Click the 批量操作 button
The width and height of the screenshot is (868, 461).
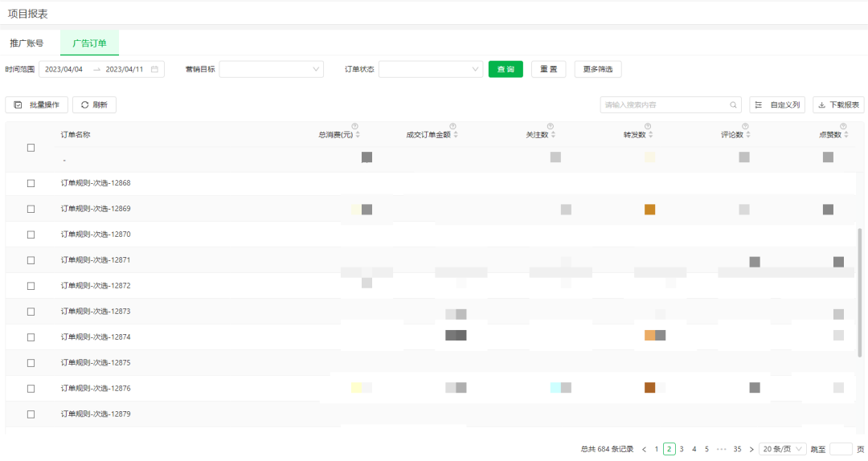coord(36,104)
